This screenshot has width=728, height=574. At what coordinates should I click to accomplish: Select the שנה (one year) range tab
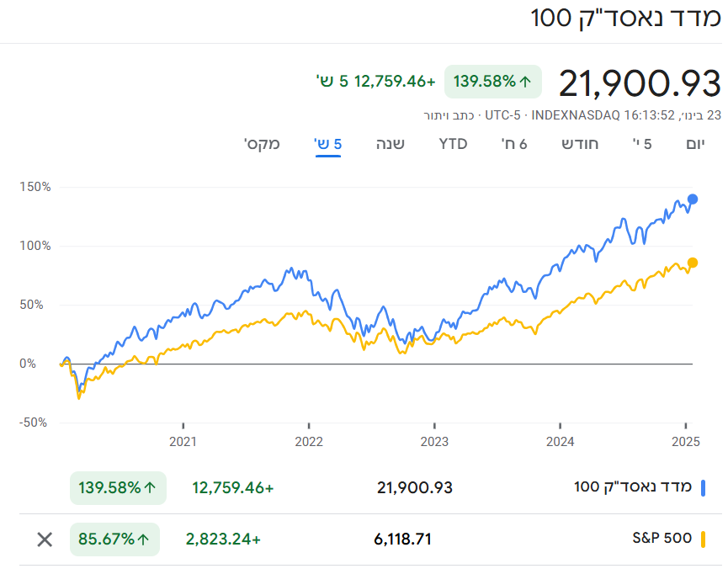point(391,144)
